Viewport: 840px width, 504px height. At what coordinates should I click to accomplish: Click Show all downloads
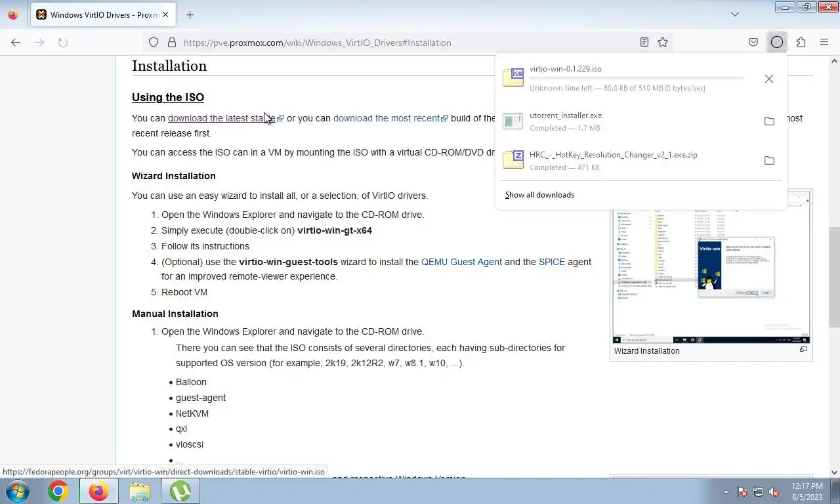tap(539, 195)
